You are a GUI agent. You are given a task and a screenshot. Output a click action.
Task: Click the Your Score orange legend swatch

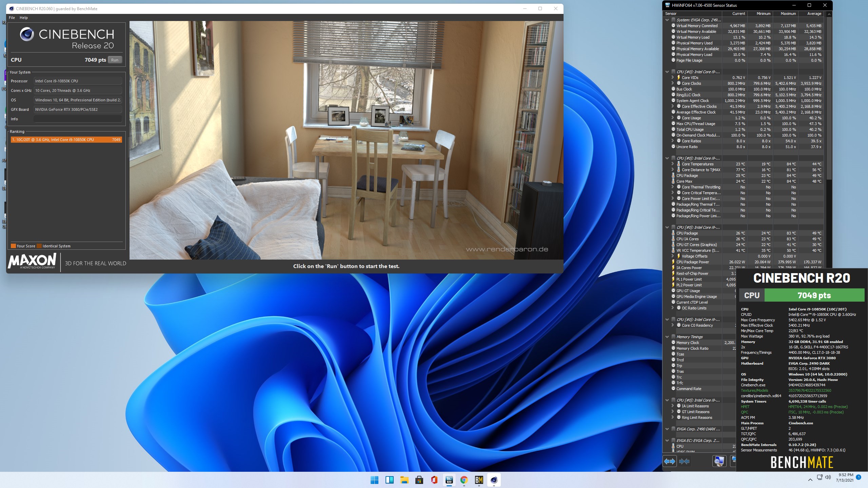click(x=13, y=246)
